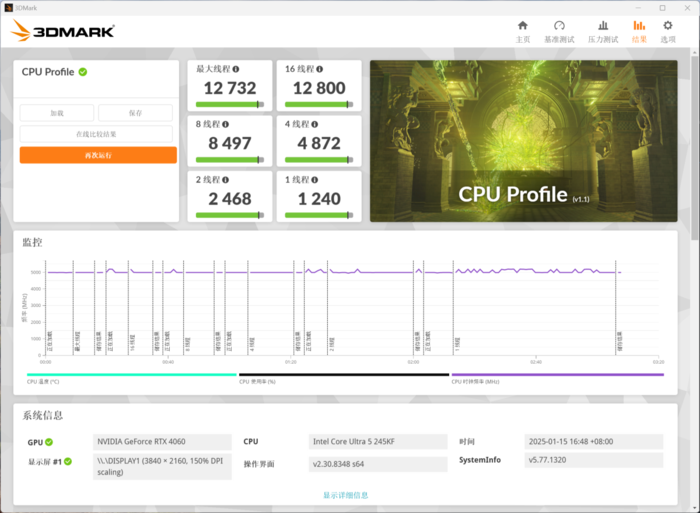This screenshot has height=513, width=700.
Task: Click the 8 Threads info icon
Action: 225,125
